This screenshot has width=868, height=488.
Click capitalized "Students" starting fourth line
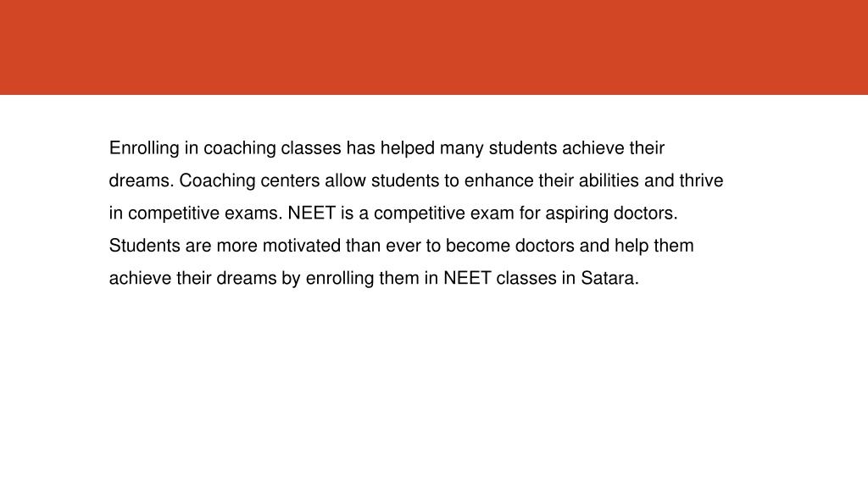pos(144,245)
